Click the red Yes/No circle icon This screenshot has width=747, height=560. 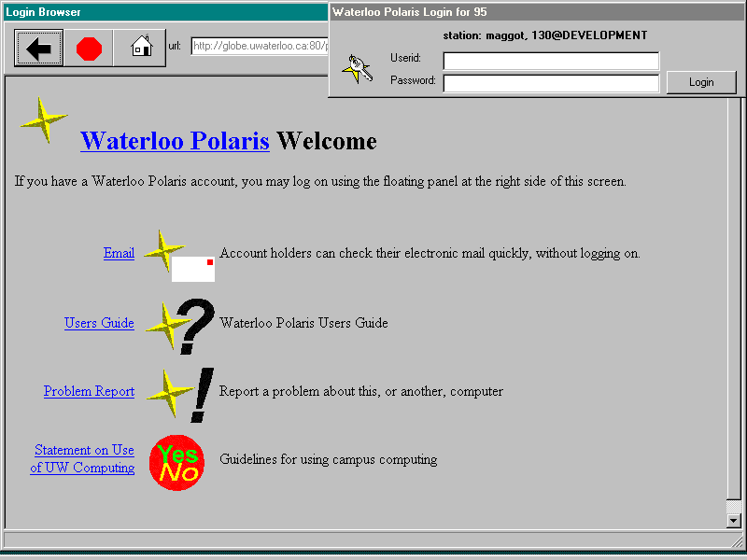pyautogui.click(x=176, y=461)
